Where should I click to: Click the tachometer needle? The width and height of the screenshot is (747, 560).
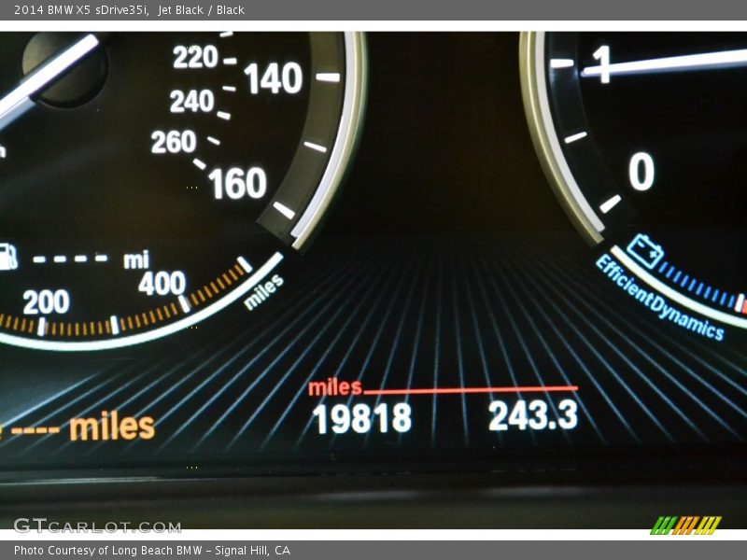coord(665,63)
